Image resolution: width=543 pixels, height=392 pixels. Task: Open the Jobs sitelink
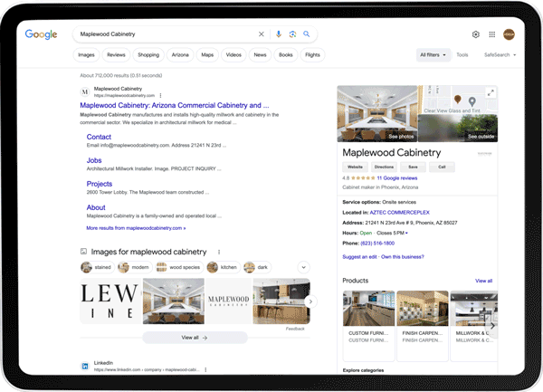(x=94, y=160)
